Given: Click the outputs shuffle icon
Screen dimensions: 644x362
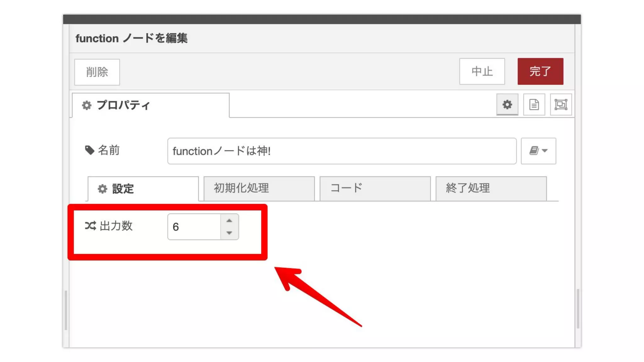Looking at the screenshot, I should click(90, 226).
